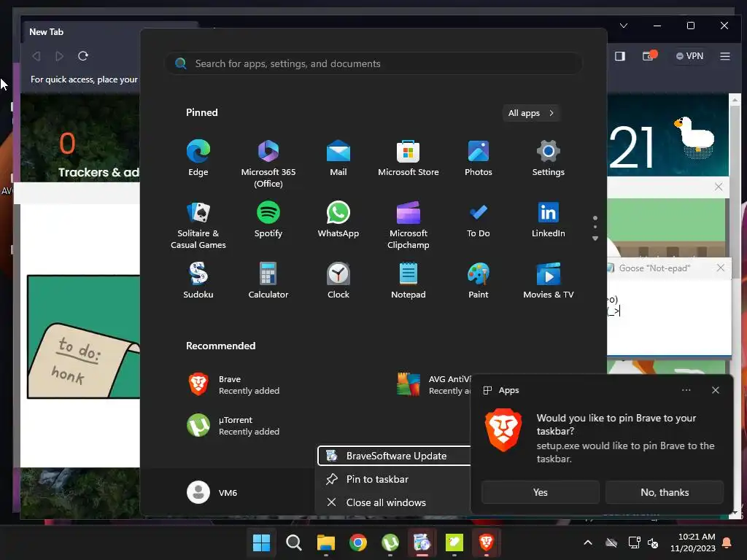
Task: Open Google Chrome from taskbar
Action: [x=357, y=542]
